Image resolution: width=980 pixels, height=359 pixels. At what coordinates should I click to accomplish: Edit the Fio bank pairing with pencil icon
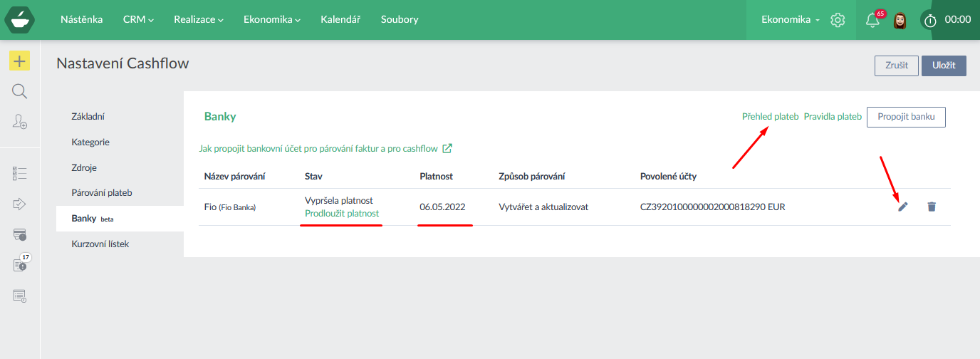tap(903, 207)
